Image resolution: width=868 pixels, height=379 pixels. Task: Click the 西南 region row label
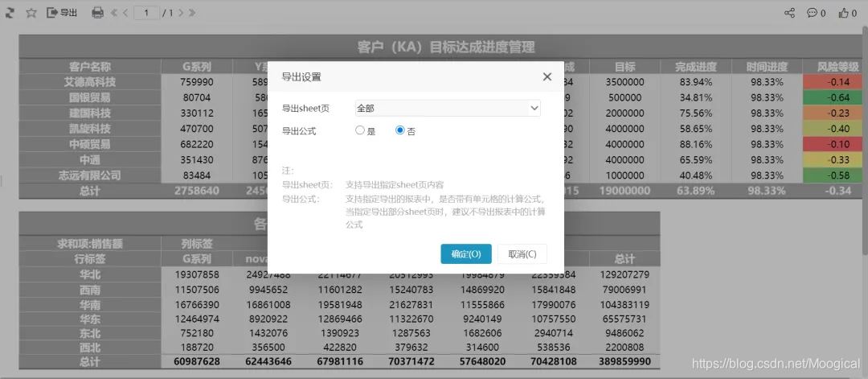pos(90,289)
